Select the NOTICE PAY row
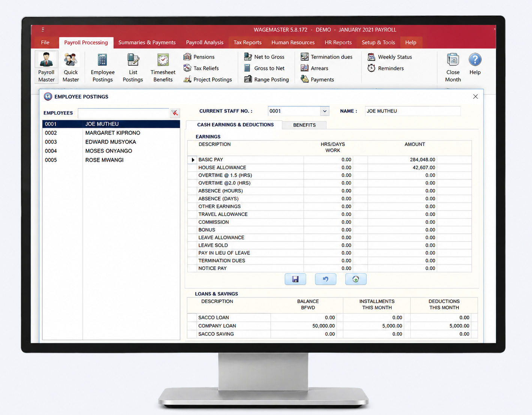532x415 pixels. pyautogui.click(x=329, y=268)
